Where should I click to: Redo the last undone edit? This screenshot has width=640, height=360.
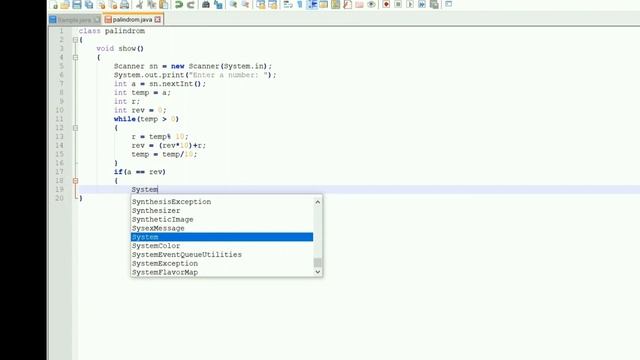(190, 4)
